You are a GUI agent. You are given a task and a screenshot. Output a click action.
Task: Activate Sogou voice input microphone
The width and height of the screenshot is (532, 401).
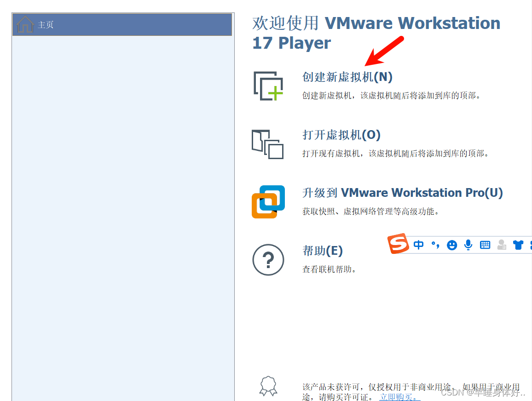pos(468,245)
